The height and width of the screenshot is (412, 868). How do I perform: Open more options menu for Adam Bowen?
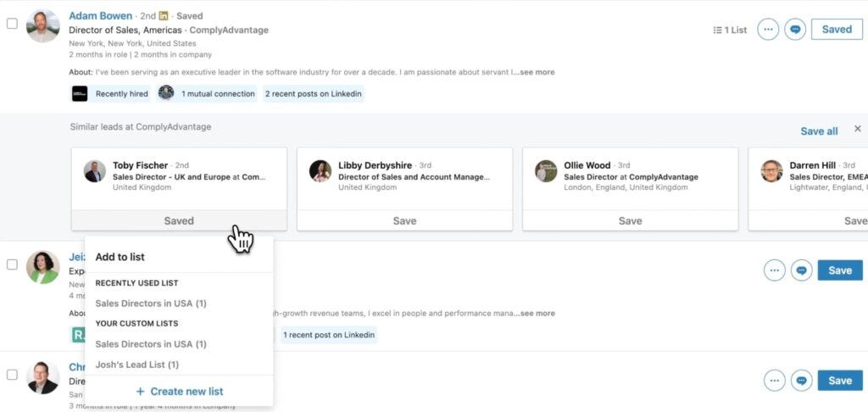click(x=768, y=30)
